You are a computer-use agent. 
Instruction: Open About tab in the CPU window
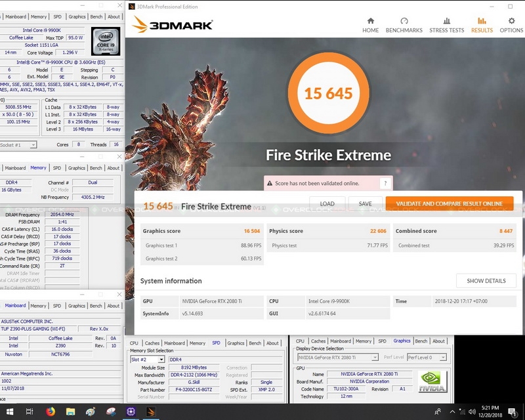pyautogui.click(x=114, y=16)
